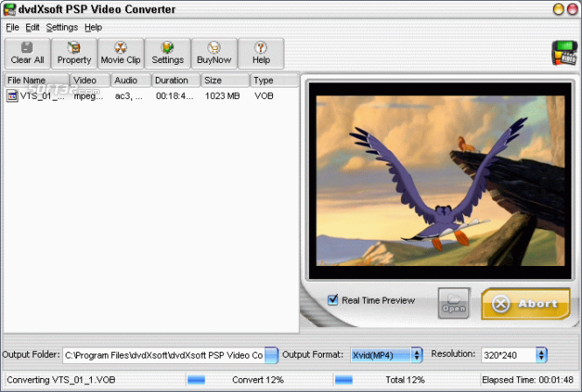This screenshot has height=392, width=582.
Task: Click the Clear All toolbar icon
Action: click(27, 53)
